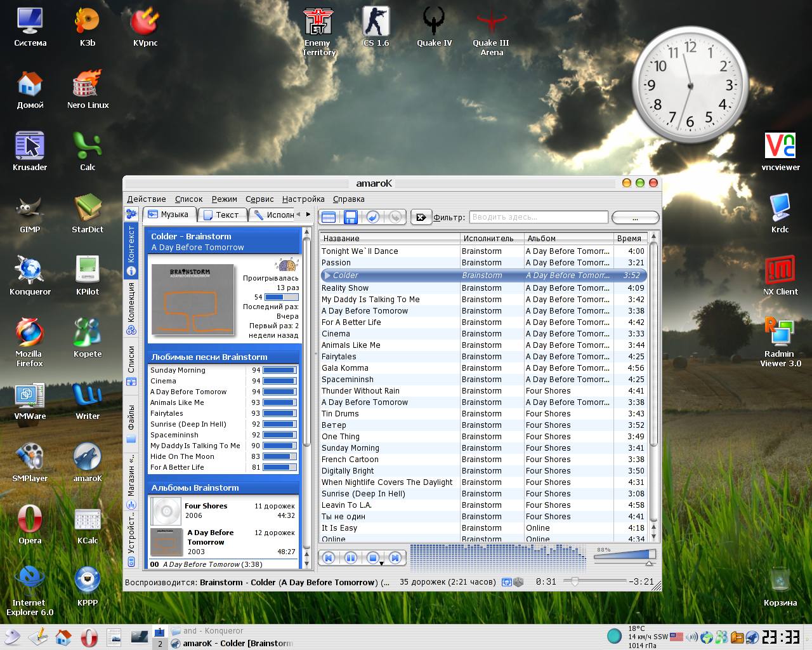Select 'Sunday Morning' in favorite songs list
Image resolution: width=812 pixels, height=650 pixels.
coord(223,370)
